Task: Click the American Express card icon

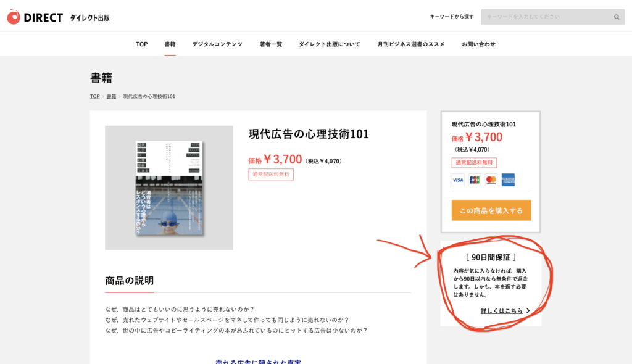Action: pyautogui.click(x=508, y=180)
